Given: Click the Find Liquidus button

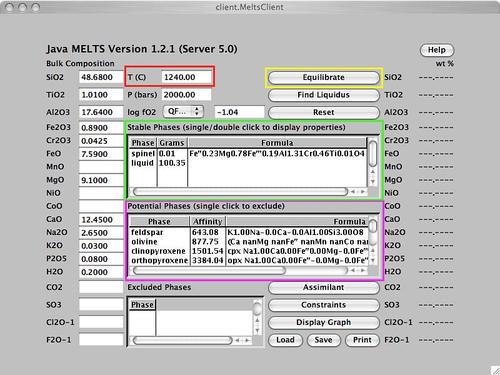Looking at the screenshot, I should (x=323, y=95).
